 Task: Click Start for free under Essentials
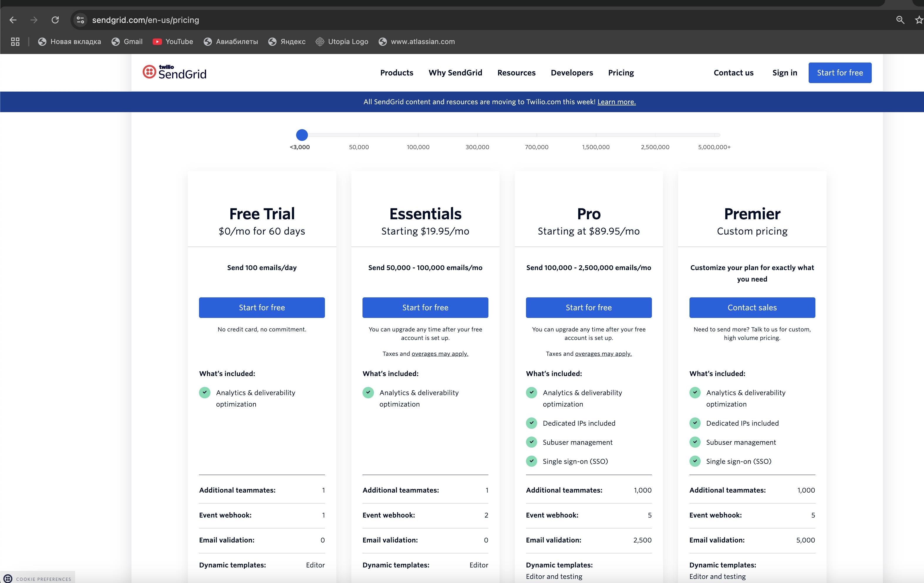coord(425,307)
